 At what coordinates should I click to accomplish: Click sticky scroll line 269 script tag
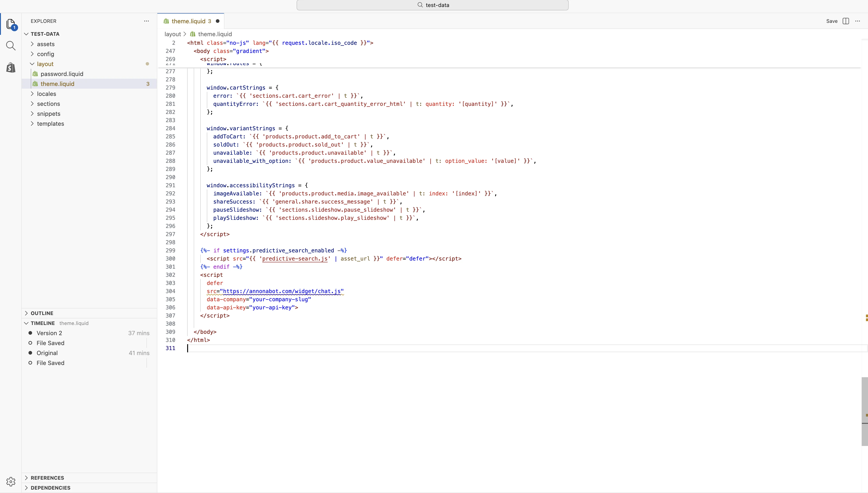point(213,59)
